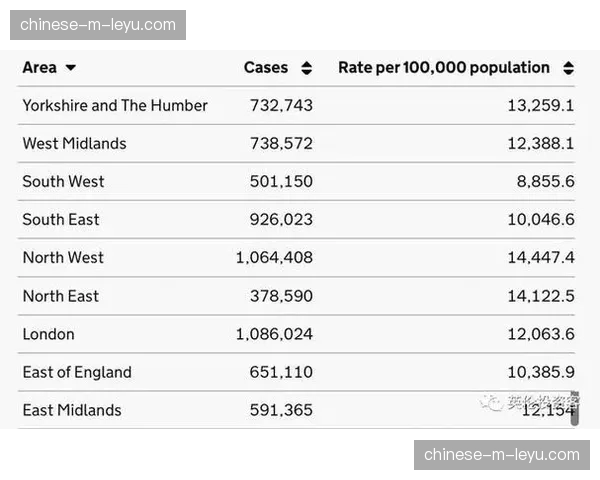Select South East in the Area column
The width and height of the screenshot is (600, 480).
point(61,219)
